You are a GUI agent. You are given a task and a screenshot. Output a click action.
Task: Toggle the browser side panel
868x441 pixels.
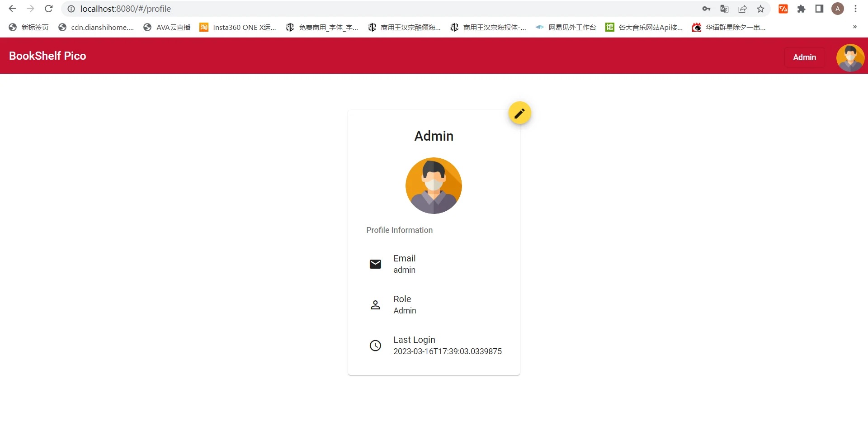pos(819,9)
